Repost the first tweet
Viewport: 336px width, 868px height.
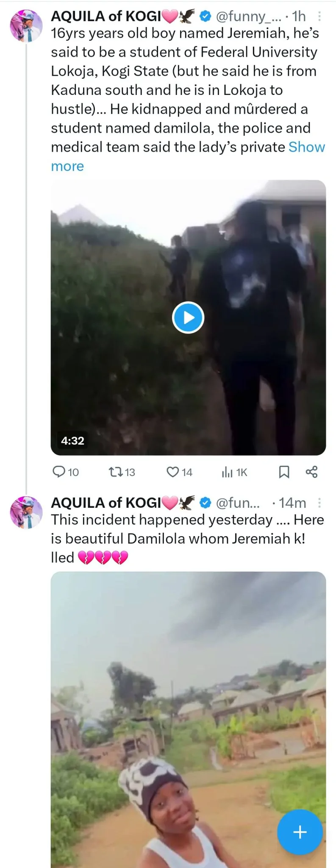pos(122,472)
